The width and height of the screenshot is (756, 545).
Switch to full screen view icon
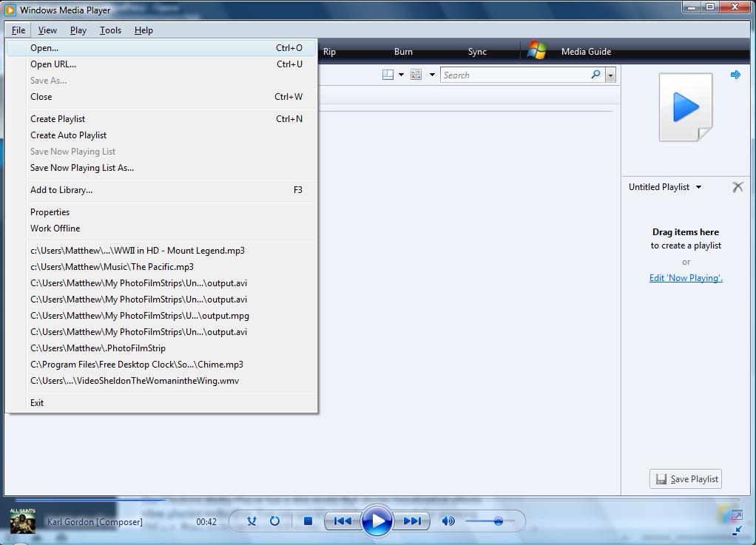(737, 515)
